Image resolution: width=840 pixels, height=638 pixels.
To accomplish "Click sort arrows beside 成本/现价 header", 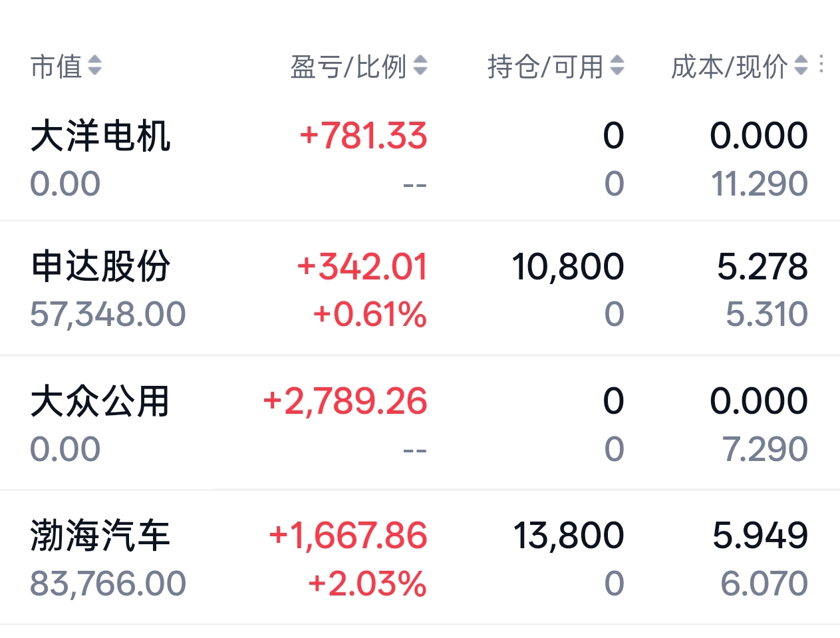I will tap(801, 65).
